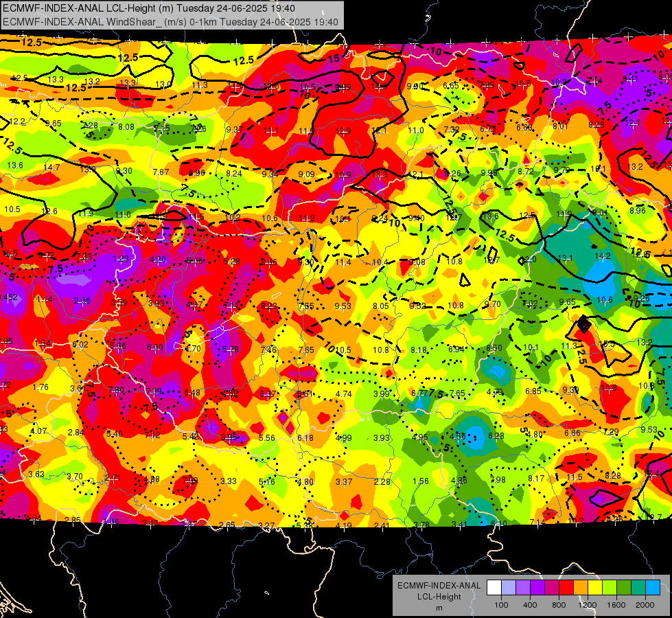Click the wind shear value 1.56
The width and height of the screenshot is (672, 618).
click(x=420, y=481)
